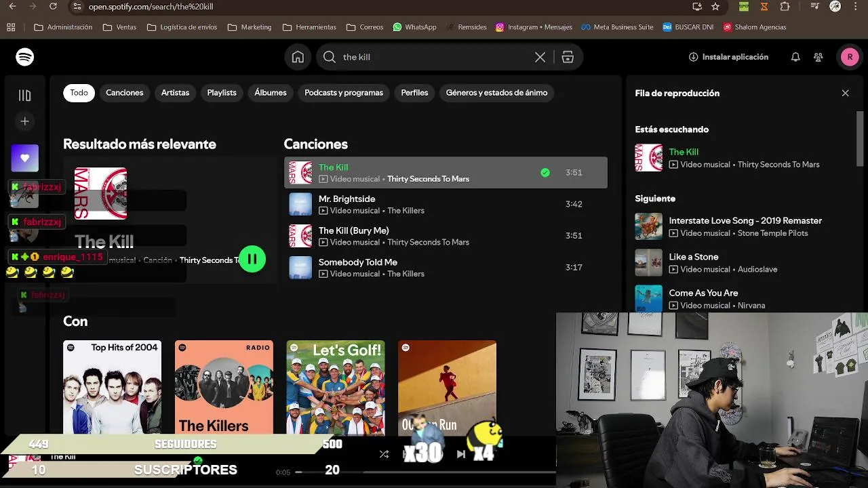
Task: Open Logística de envíos bookmarks folder
Action: tap(182, 27)
